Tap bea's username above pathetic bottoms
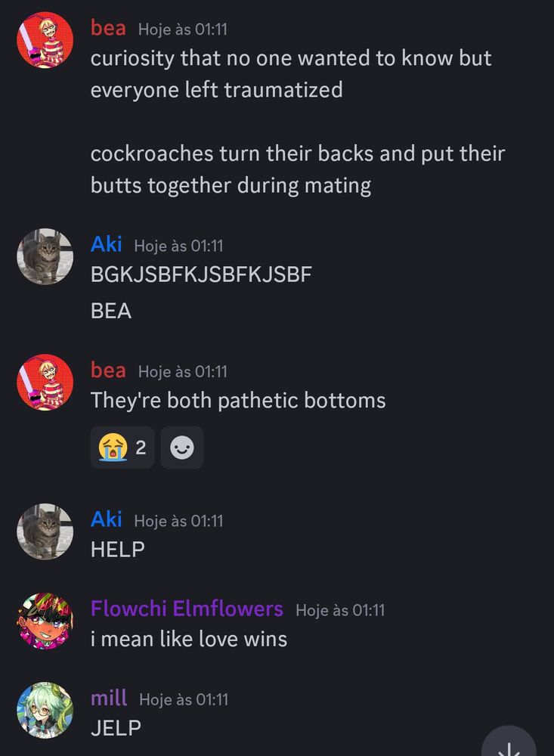The image size is (554, 756). (x=108, y=370)
